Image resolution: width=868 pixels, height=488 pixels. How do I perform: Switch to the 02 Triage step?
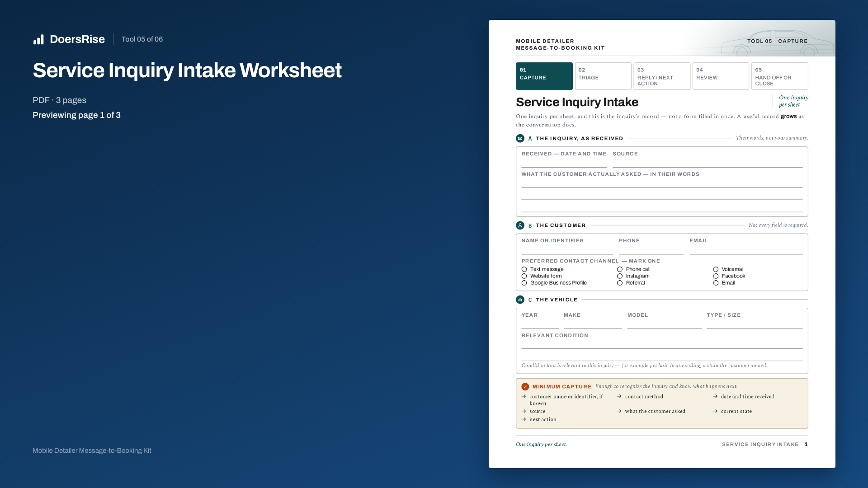[x=603, y=76]
